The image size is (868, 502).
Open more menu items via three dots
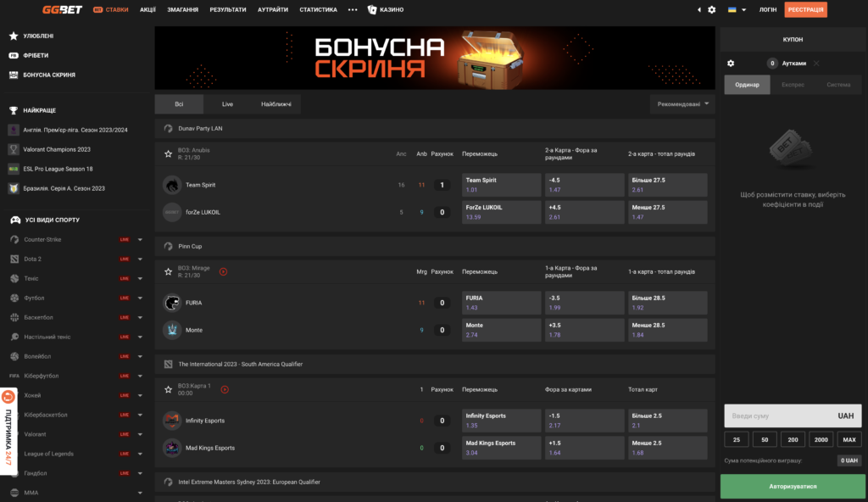coord(353,9)
